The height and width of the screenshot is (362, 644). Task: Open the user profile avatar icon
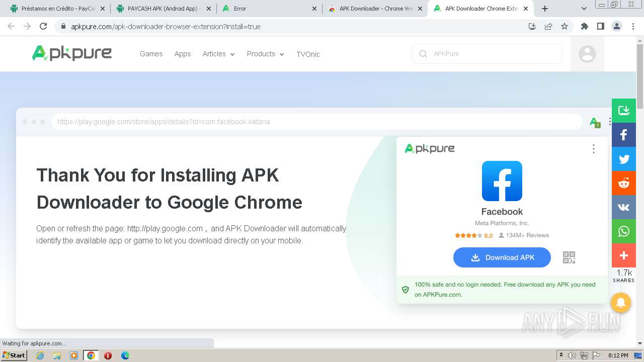(587, 54)
